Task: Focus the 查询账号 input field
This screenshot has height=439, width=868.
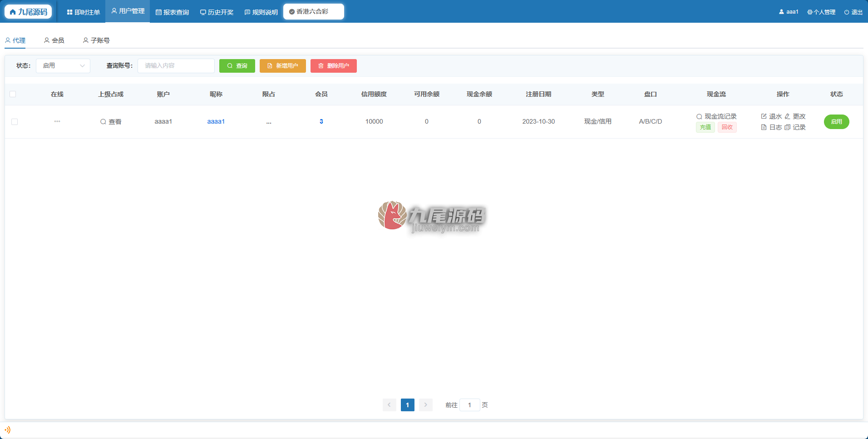Action: pyautogui.click(x=176, y=66)
